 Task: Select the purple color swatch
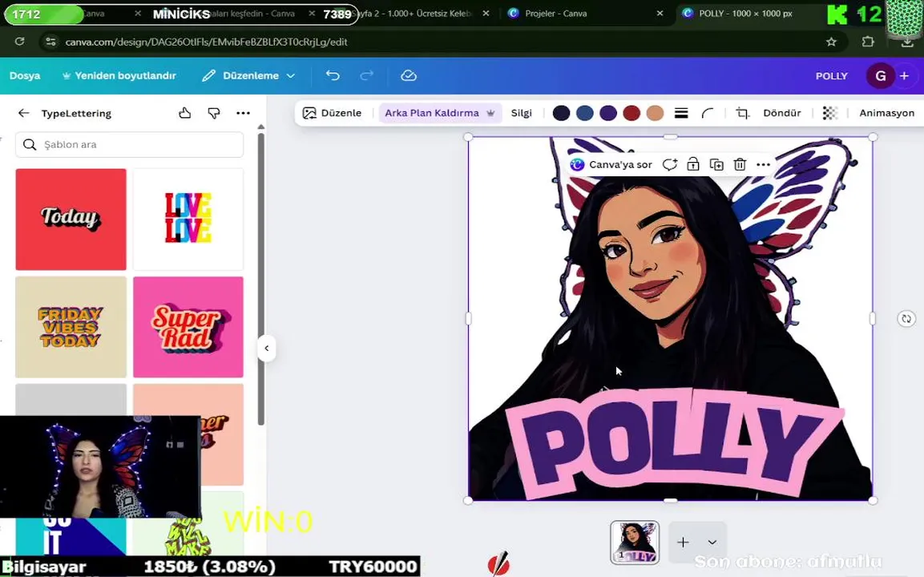coord(608,113)
